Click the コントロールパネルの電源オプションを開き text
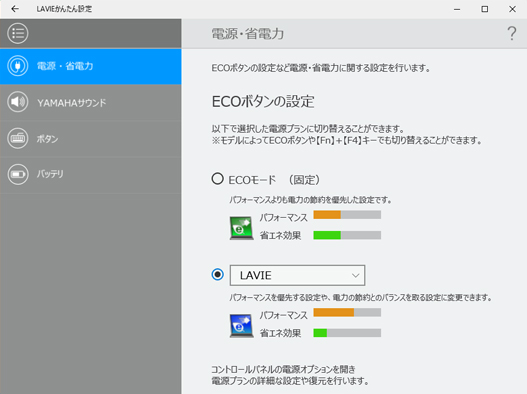The height and width of the screenshot is (394, 527). (x=283, y=369)
